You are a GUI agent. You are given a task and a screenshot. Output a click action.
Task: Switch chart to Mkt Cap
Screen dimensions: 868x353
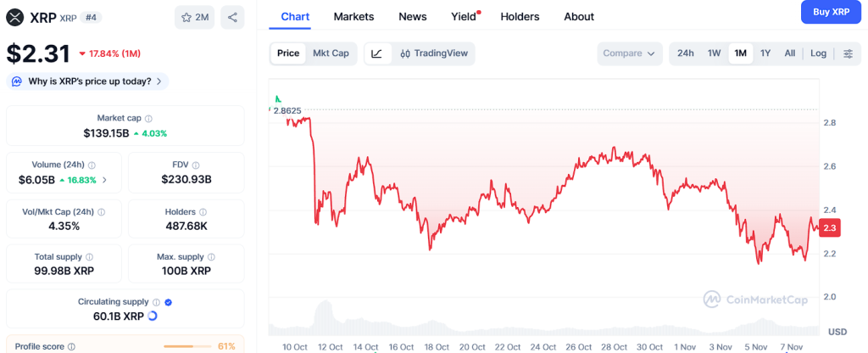coord(331,53)
